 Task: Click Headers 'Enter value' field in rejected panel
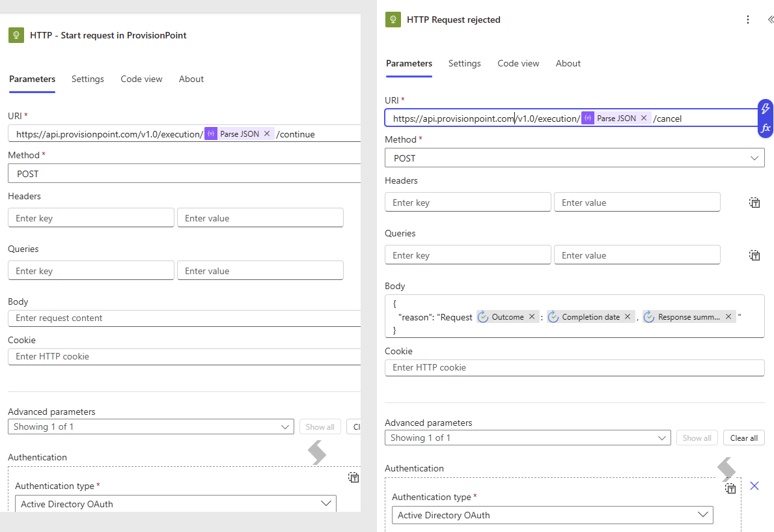637,203
